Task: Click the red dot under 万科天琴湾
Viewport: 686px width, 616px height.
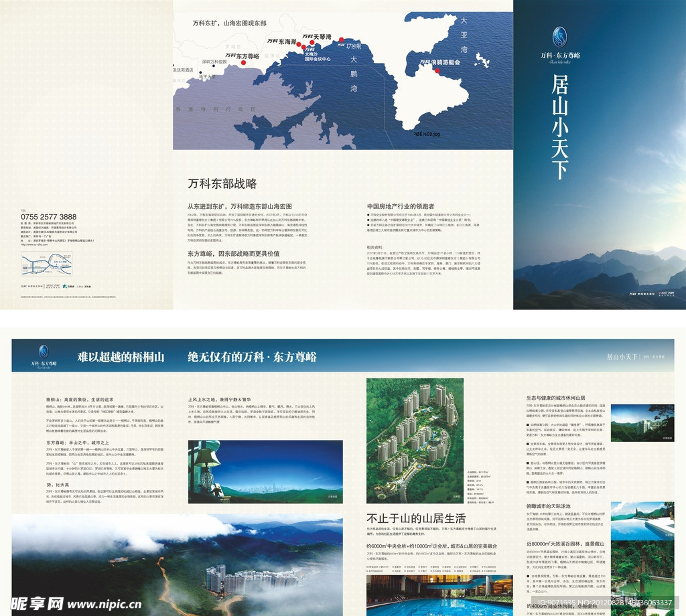Action: [312, 42]
